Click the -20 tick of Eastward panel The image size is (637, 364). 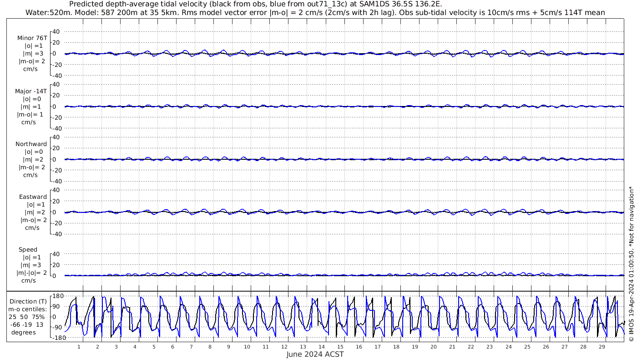(x=56, y=223)
